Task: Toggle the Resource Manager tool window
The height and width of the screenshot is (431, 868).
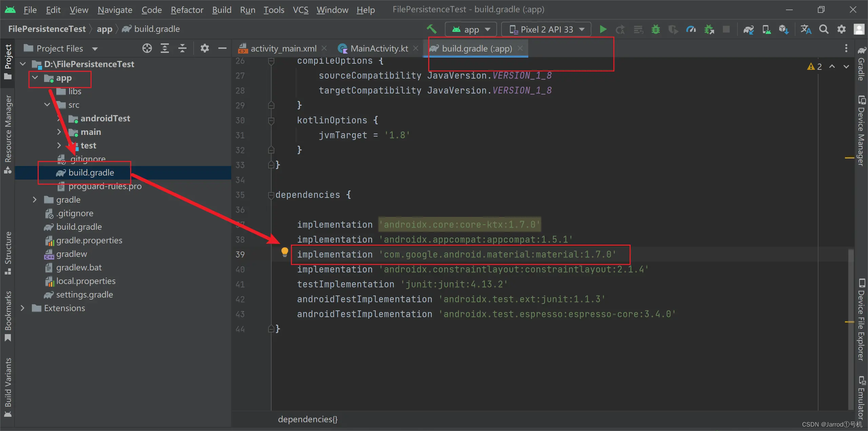Action: 7,134
